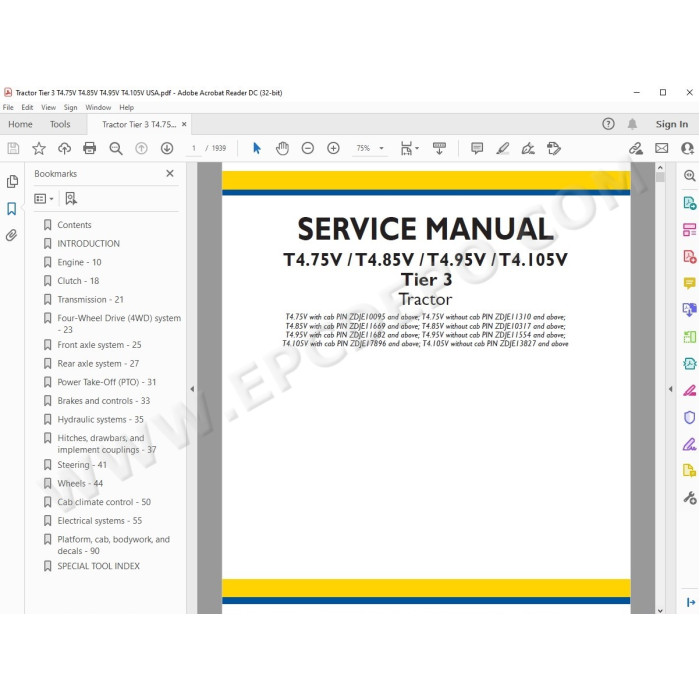Close the Tractor Tier 3 document tab
This screenshot has height=700, width=700.
tap(184, 124)
